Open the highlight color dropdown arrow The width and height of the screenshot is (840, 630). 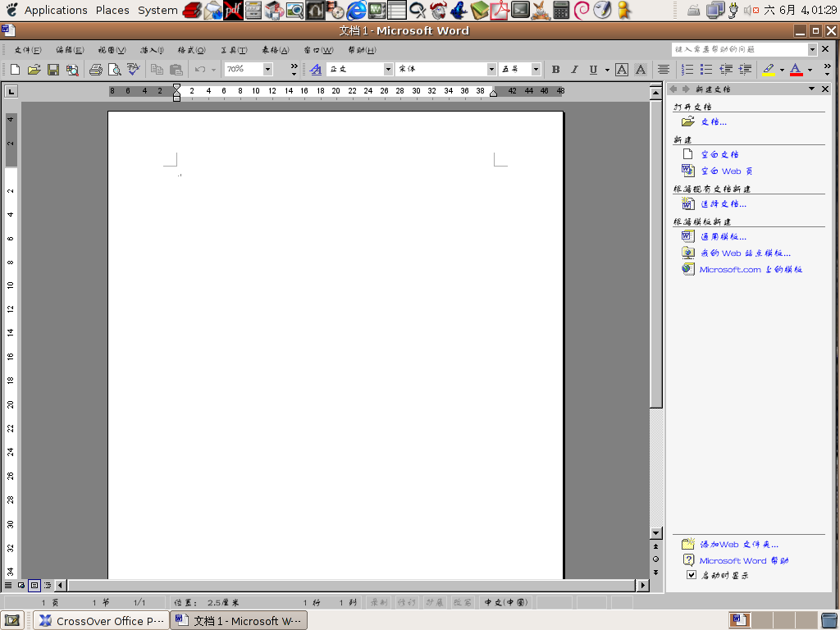click(x=782, y=70)
